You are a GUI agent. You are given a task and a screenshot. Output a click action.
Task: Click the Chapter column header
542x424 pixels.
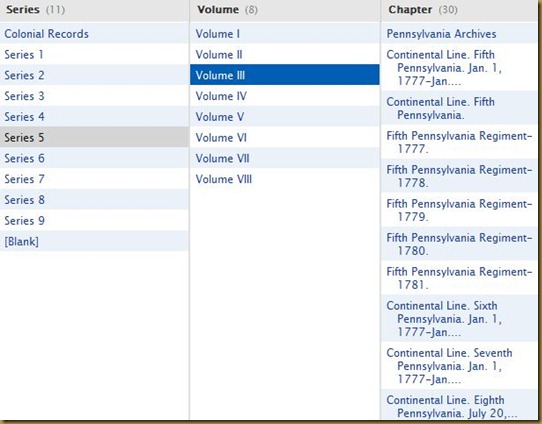point(459,10)
